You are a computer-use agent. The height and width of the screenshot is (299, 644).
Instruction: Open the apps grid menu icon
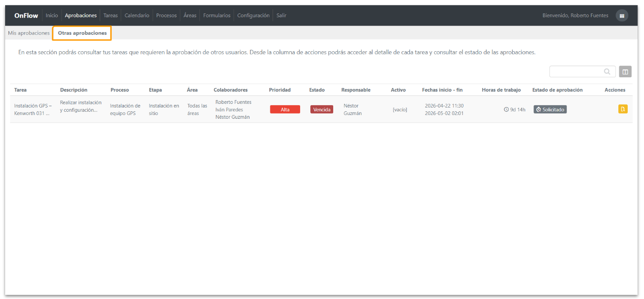click(622, 15)
